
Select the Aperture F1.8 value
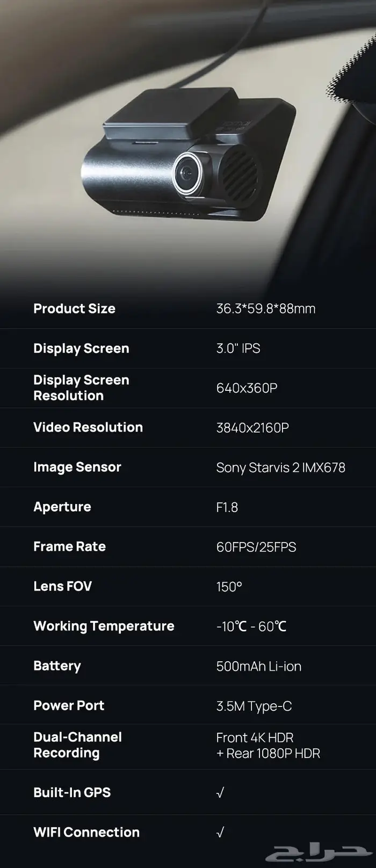point(227,507)
